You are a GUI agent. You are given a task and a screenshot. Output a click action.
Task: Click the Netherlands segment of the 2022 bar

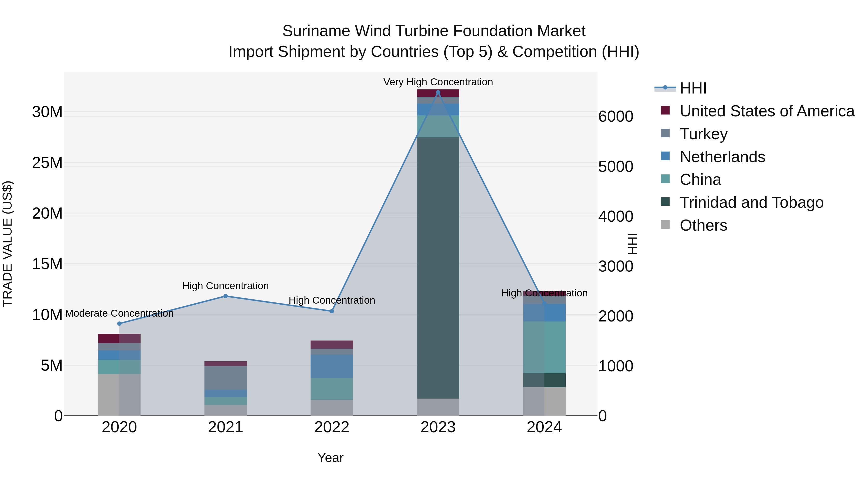[x=332, y=366]
